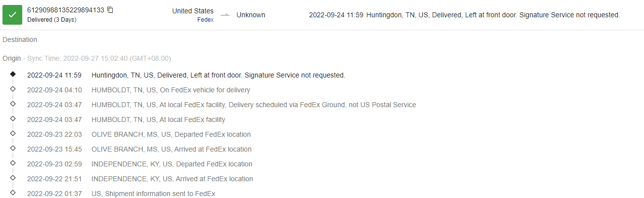The image size is (644, 198).
Task: Click the filled diamond marker for the Delivered event
Action: pyautogui.click(x=13, y=74)
